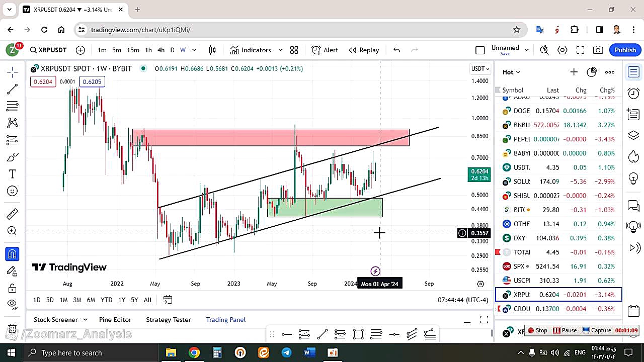
Task: Click the red resistance zone rectangle
Action: tap(271, 137)
